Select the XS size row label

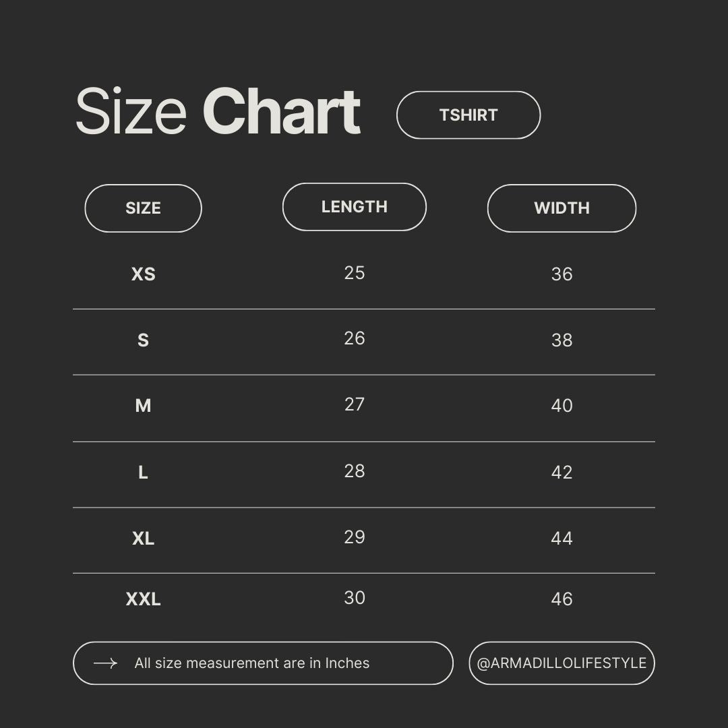(x=143, y=274)
